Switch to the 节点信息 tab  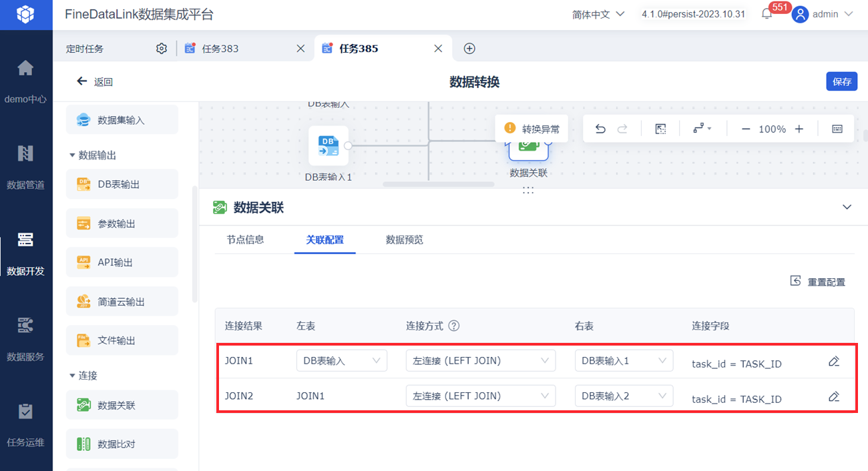(245, 240)
